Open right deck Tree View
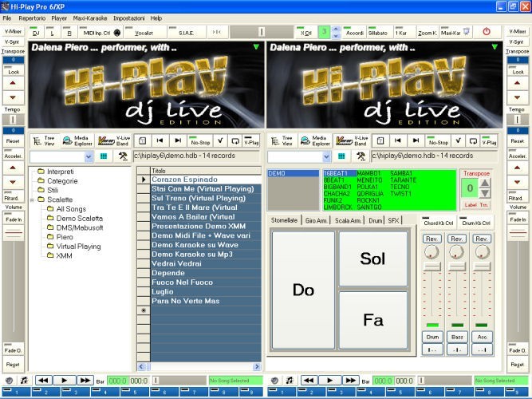The height and width of the screenshot is (399, 532). coord(282,140)
